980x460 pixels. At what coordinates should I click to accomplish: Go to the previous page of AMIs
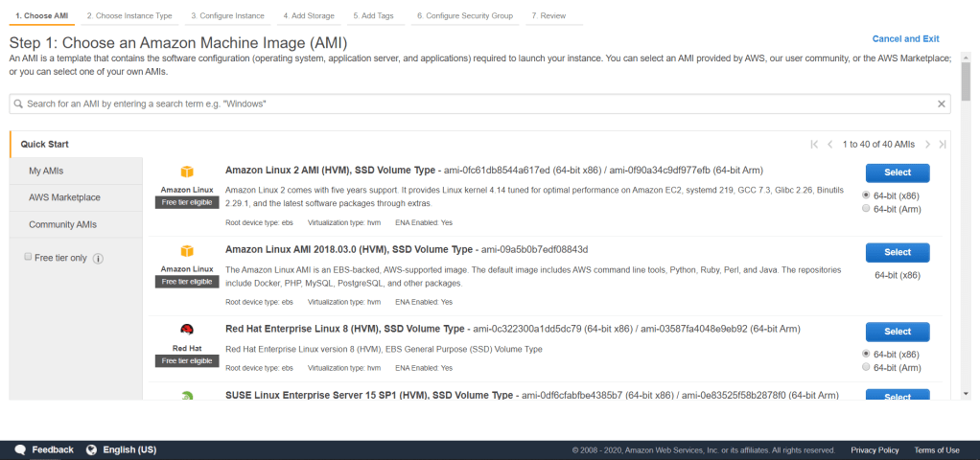(830, 145)
